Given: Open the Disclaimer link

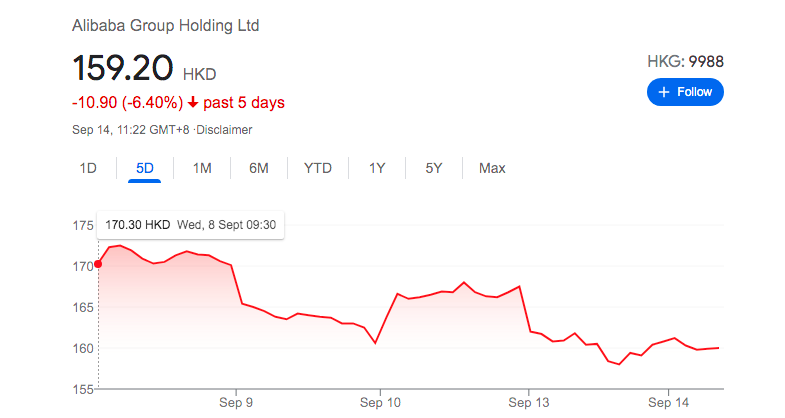Looking at the screenshot, I should [x=224, y=130].
